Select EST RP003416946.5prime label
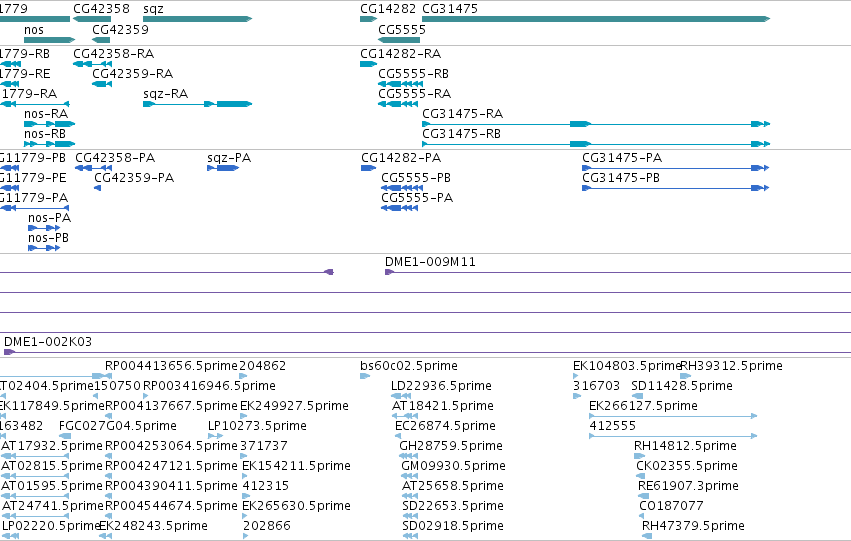Viewport: 851px width, 541px height. pos(209,386)
